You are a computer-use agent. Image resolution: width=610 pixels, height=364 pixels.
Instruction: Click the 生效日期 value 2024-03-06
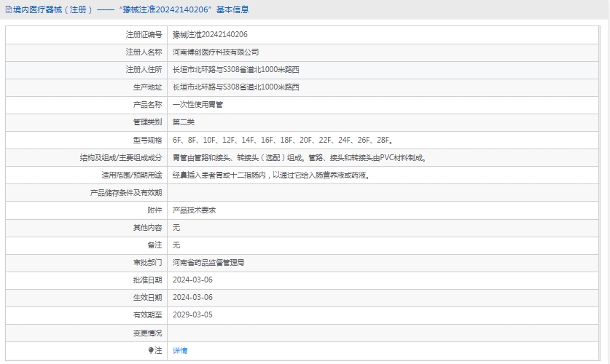[x=192, y=297]
